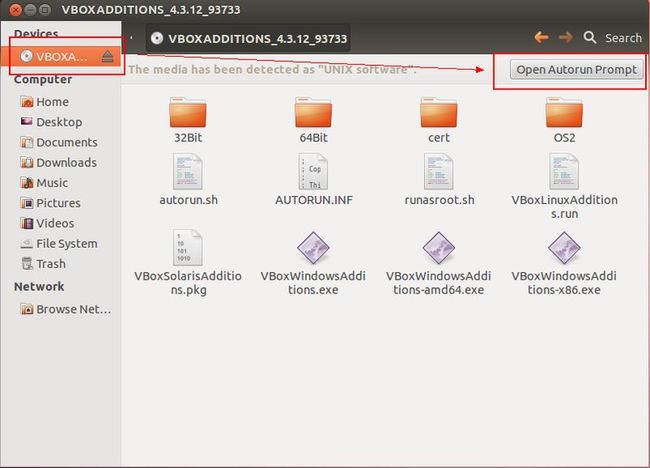Click the Videos sidebar icon
Image resolution: width=650 pixels, height=468 pixels.
coord(27,223)
